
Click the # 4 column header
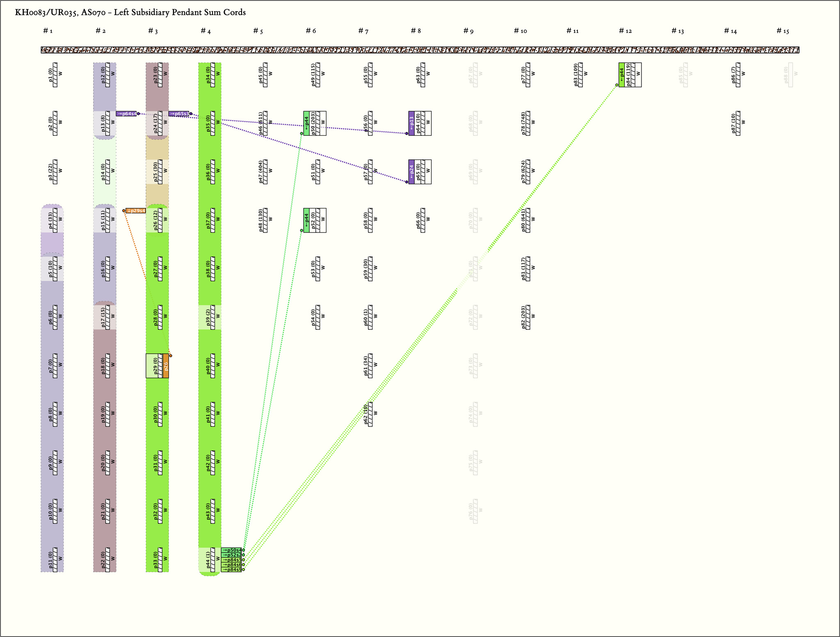point(205,31)
